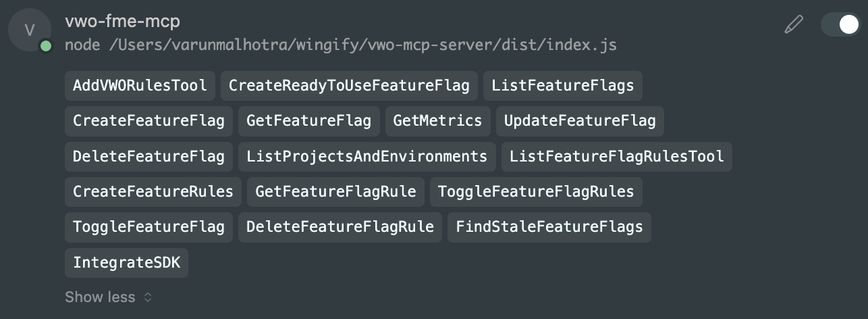Viewport: 868px width, 319px height.
Task: Click the V server avatar icon
Action: tap(30, 30)
